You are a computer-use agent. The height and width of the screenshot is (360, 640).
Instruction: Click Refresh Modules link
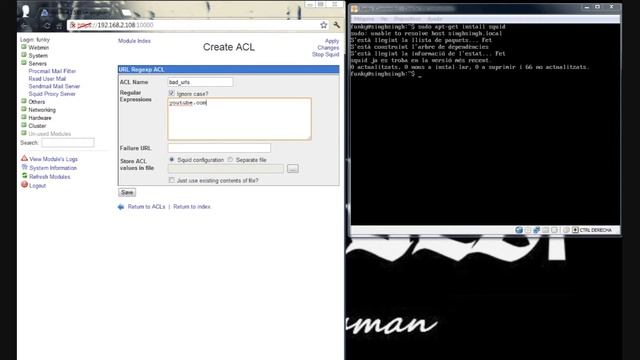(x=50, y=177)
